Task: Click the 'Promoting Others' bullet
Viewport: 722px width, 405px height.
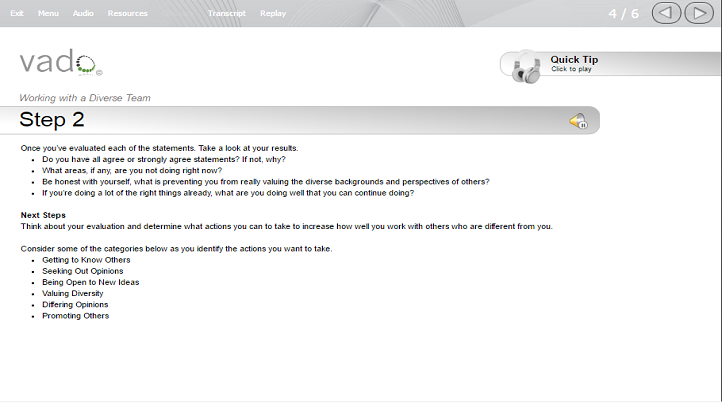Action: pyautogui.click(x=76, y=316)
